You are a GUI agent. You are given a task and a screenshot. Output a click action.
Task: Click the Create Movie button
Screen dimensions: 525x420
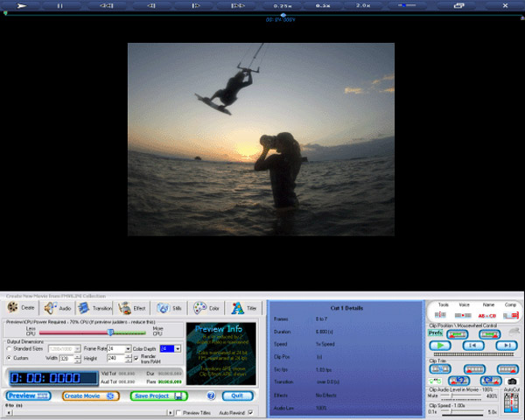tap(90, 395)
